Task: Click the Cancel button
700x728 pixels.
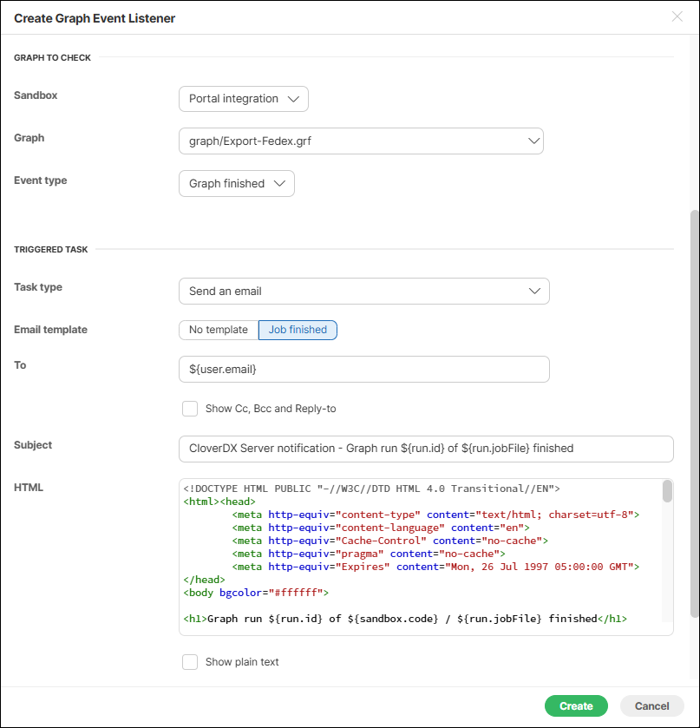Action: [x=651, y=706]
